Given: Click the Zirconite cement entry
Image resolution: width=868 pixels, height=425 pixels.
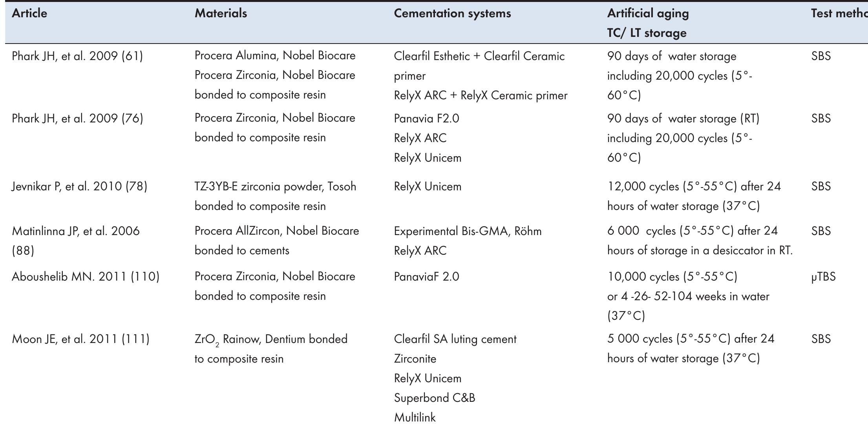Looking at the screenshot, I should (x=415, y=359).
